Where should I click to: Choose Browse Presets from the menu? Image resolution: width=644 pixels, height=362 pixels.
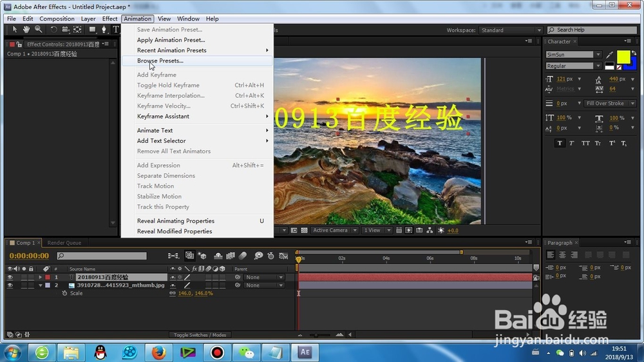click(197, 61)
